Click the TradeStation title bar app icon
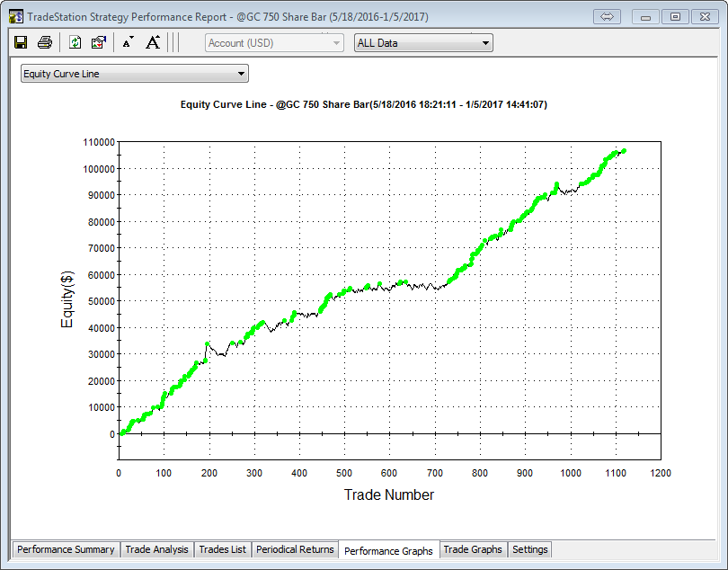Screen dimensions: 728x570 pos(15,16)
